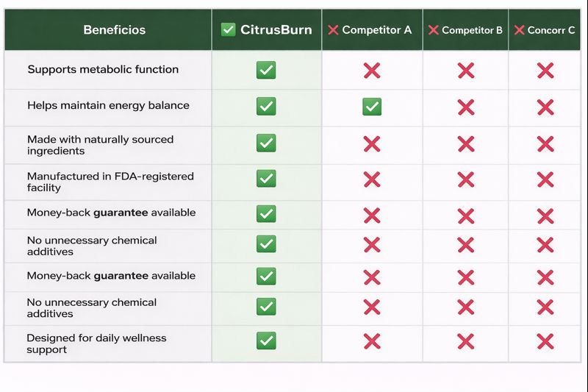588x392 pixels.
Task: Toggle Competitor A's green checkmark for energy balance
Action: click(372, 107)
